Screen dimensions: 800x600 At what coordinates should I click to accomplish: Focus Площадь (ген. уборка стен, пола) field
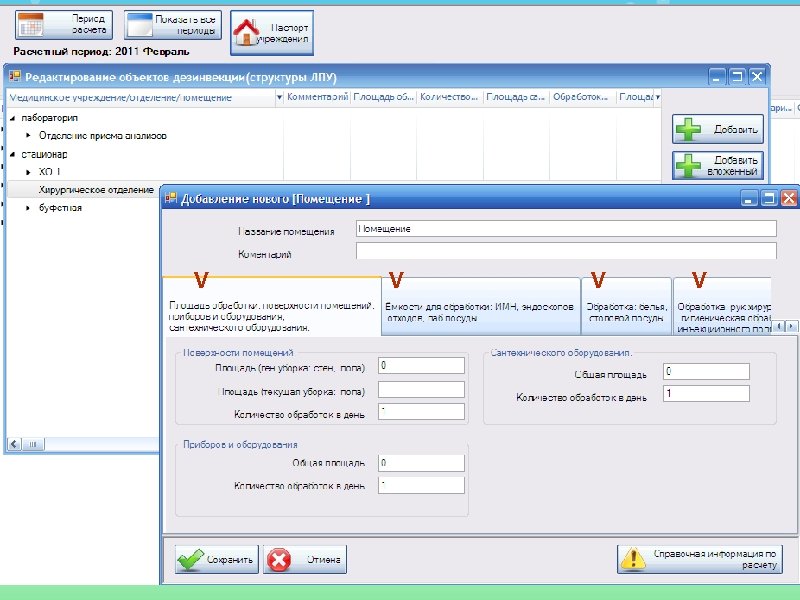[421, 365]
